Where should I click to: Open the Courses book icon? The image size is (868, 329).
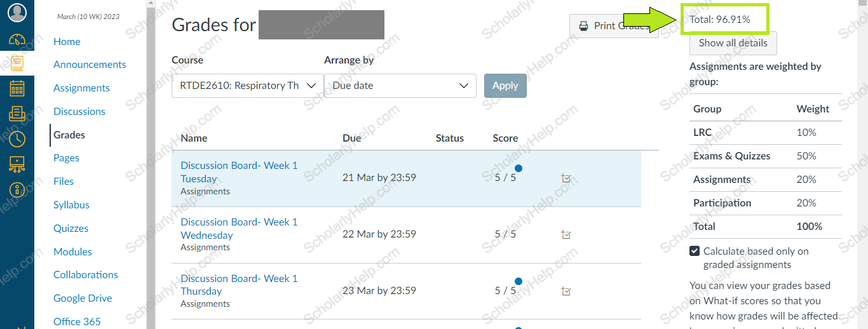coord(17,64)
